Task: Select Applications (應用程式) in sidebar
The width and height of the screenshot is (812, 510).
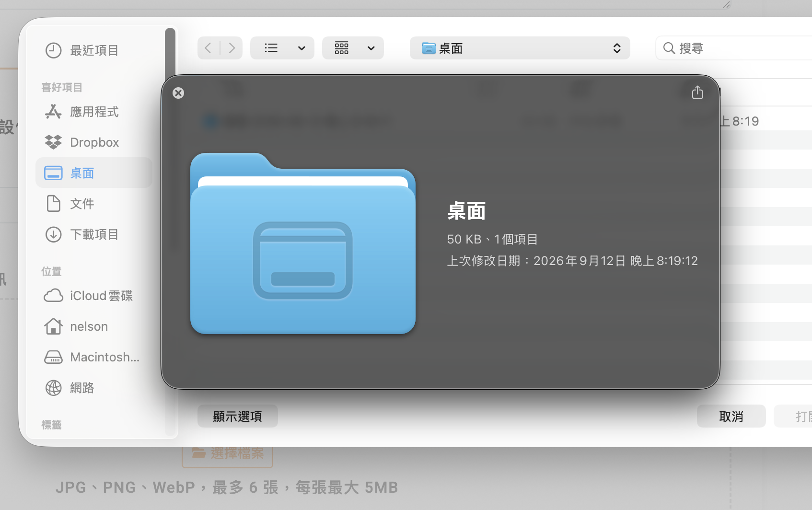Action: click(93, 112)
